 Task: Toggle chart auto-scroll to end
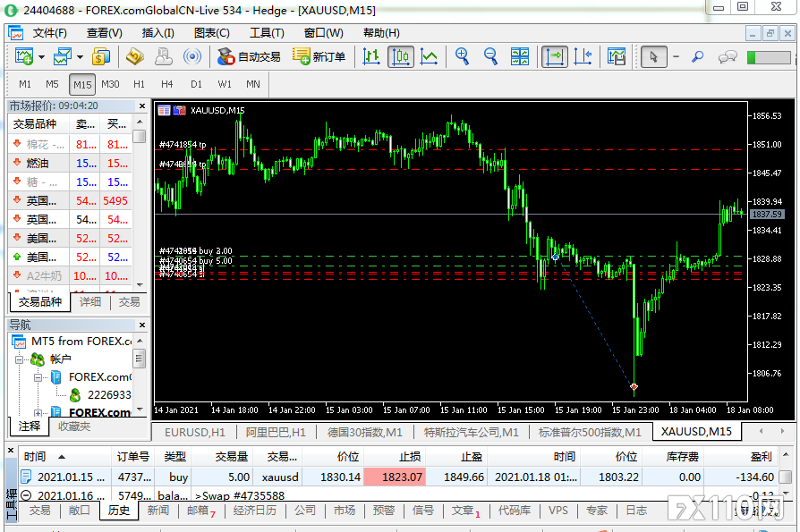tap(555, 56)
